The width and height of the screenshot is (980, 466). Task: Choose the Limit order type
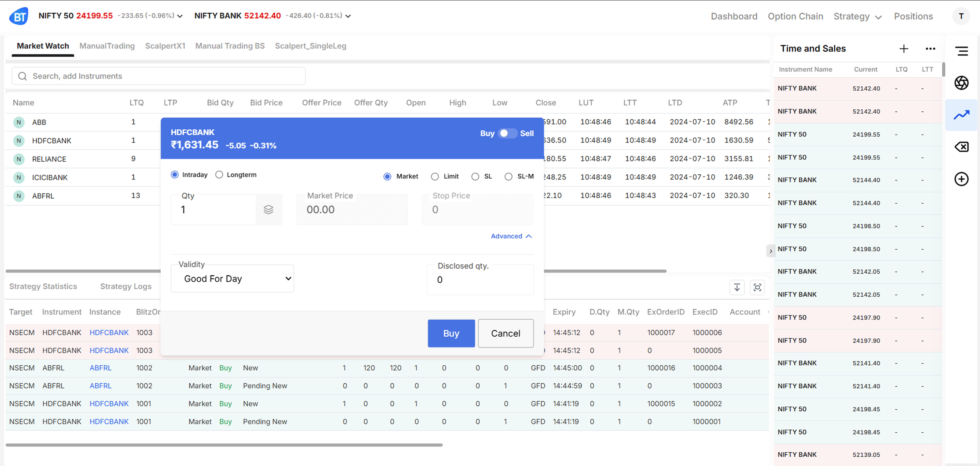click(435, 177)
